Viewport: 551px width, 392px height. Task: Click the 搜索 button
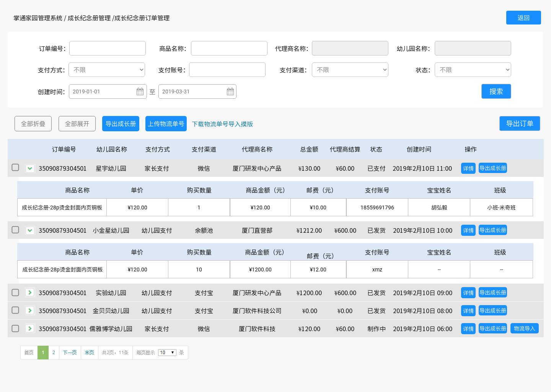496,91
